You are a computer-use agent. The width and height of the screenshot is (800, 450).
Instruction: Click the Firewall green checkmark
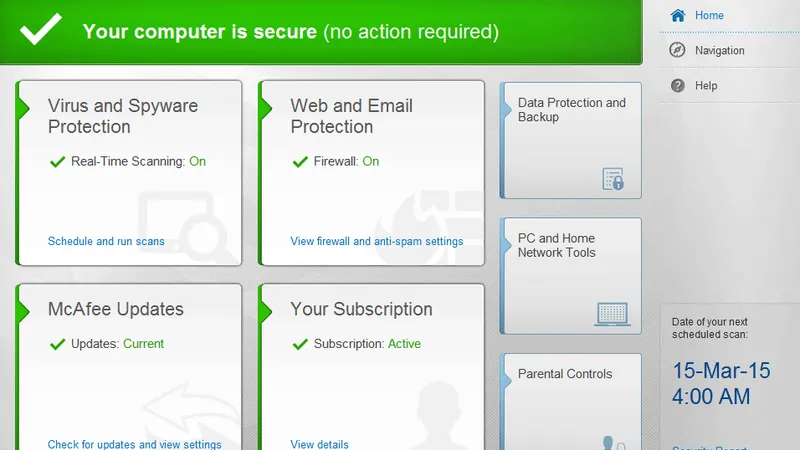(x=299, y=161)
